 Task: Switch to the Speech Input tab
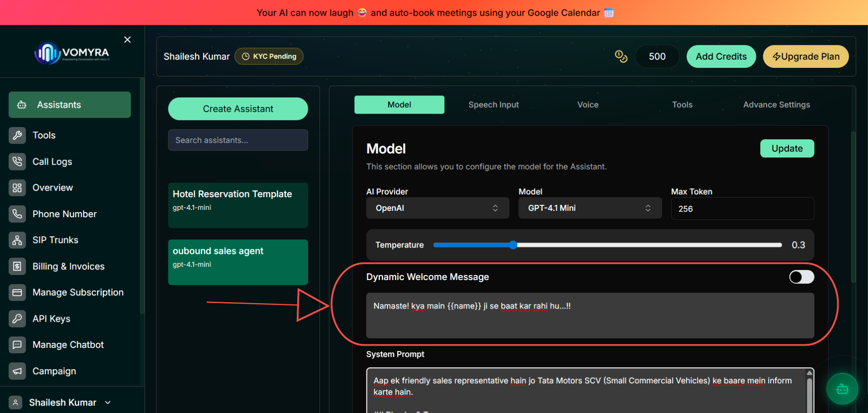(493, 104)
